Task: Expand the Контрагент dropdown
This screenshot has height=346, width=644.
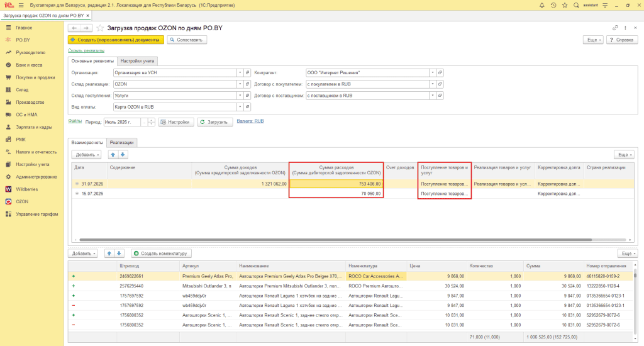Action: coord(433,73)
